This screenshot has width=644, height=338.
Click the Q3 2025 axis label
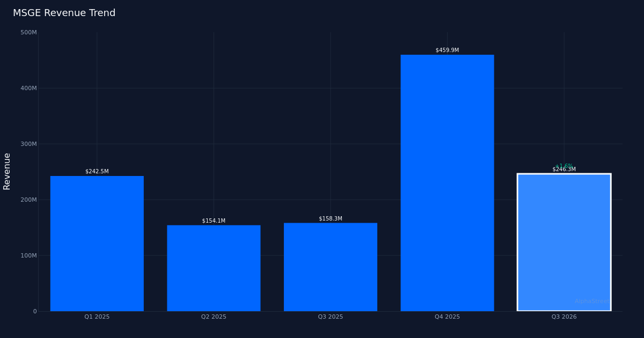point(331,317)
